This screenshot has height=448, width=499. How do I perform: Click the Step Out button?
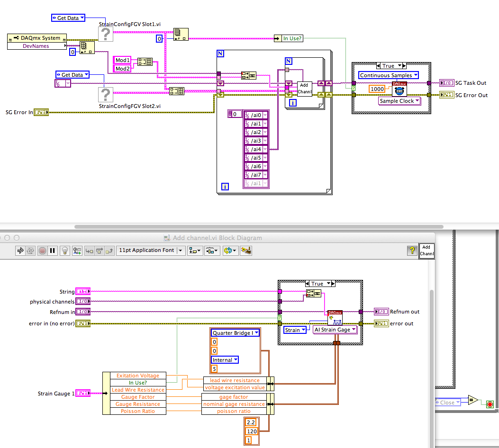coord(109,251)
